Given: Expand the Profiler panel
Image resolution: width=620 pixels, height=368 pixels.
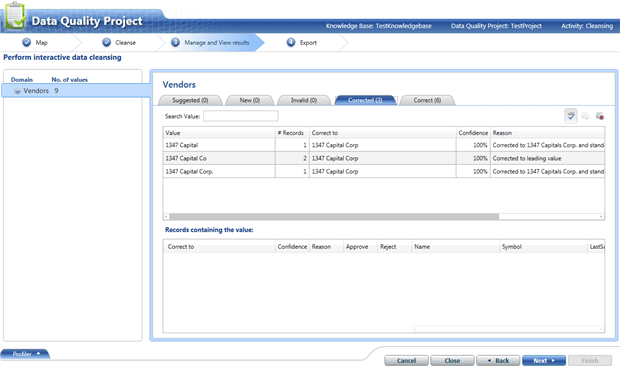Looking at the screenshot, I should [x=26, y=354].
